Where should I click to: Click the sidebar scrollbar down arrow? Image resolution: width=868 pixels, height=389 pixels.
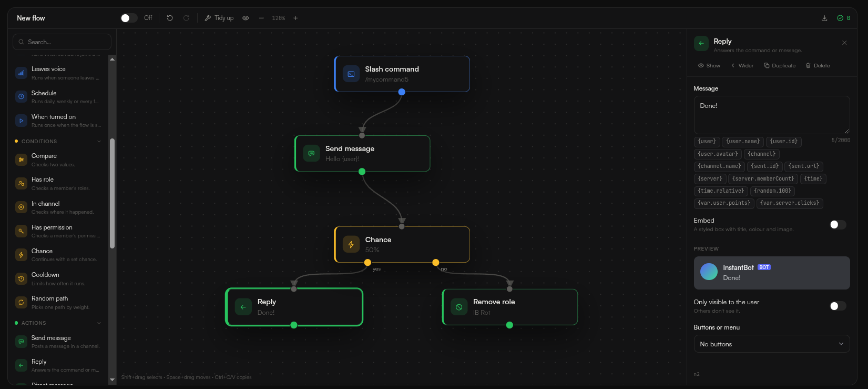tap(112, 380)
